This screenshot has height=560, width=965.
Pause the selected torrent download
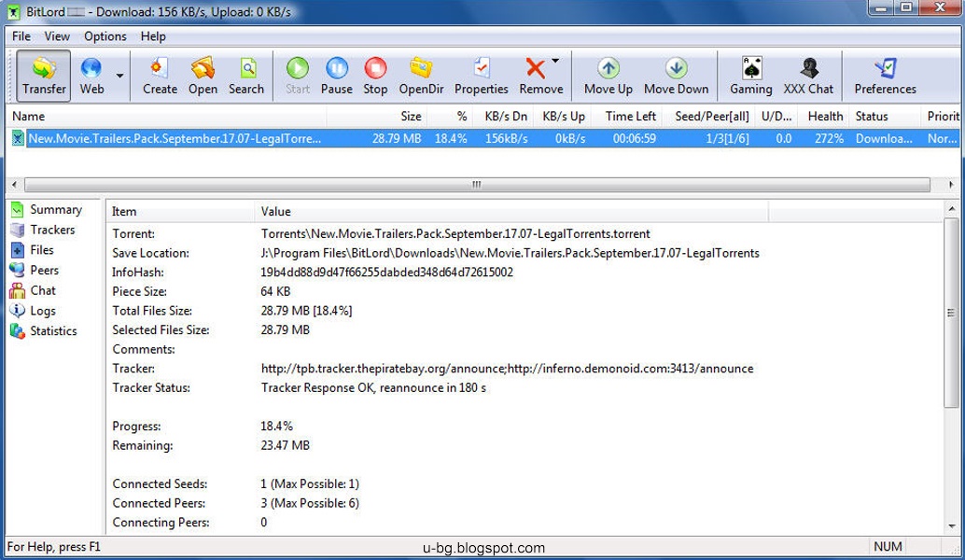pos(337,76)
